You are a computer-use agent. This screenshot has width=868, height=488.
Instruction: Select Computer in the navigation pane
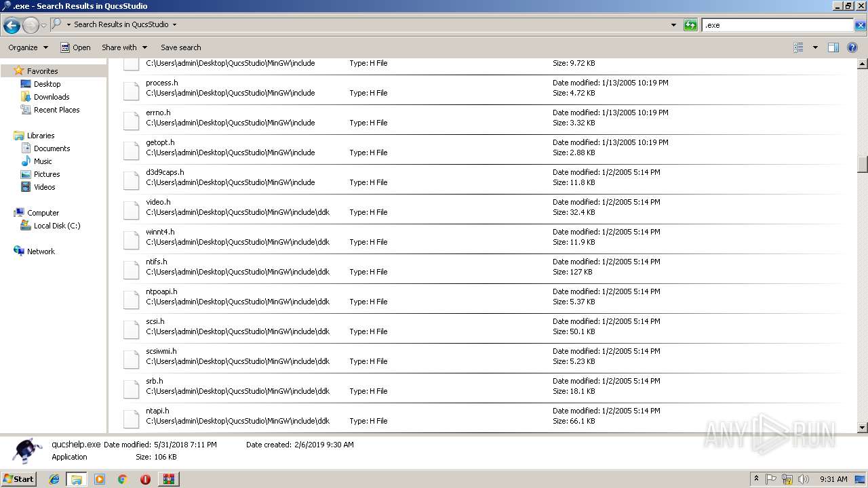43,213
